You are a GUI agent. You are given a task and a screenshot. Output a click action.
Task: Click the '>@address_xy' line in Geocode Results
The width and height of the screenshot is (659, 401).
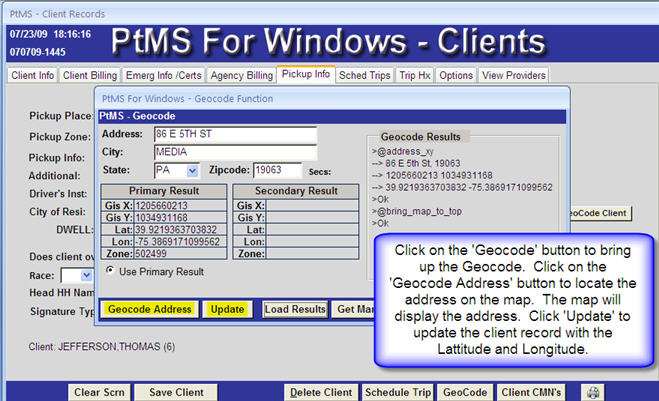(403, 151)
